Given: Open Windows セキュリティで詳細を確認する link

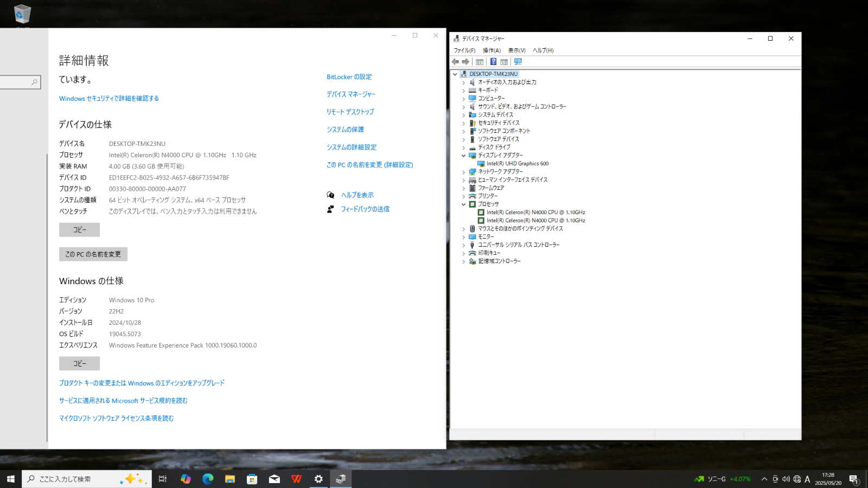Looking at the screenshot, I should [x=108, y=99].
